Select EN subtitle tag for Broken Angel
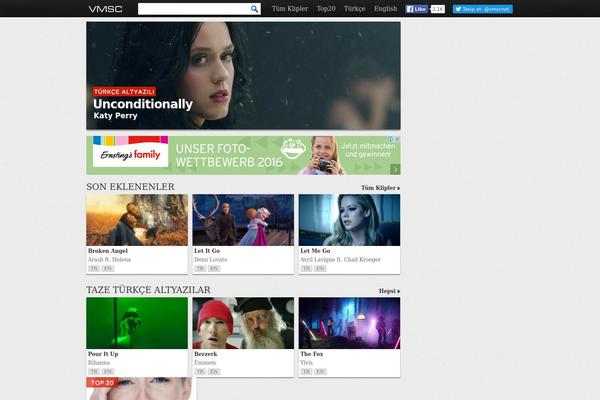Image resolution: width=600 pixels, height=400 pixels. 108,268
